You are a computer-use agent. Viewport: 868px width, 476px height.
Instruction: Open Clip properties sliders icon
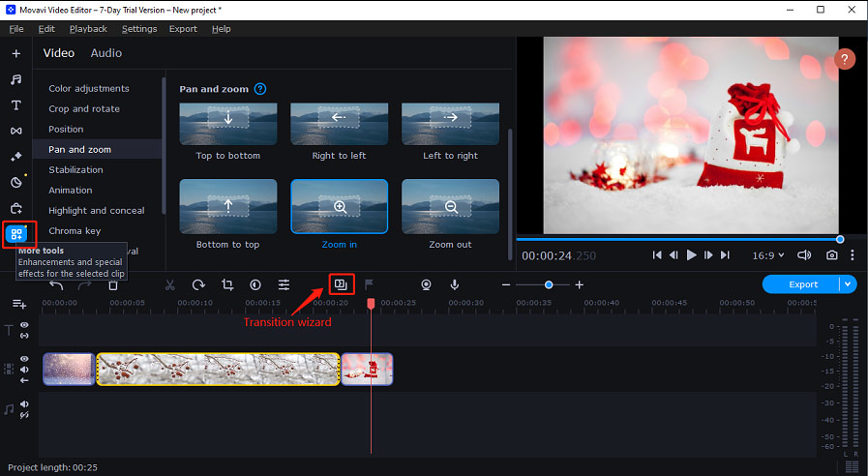pyautogui.click(x=284, y=285)
